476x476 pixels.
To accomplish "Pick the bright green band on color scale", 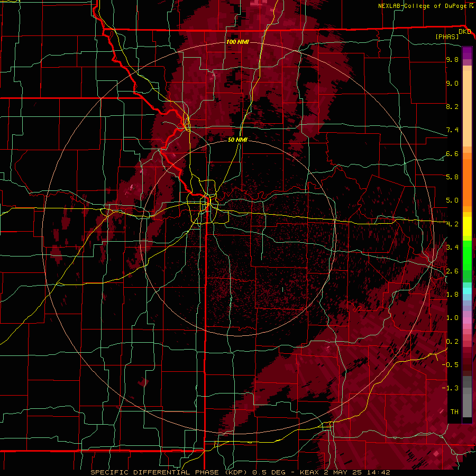I will click(467, 255).
